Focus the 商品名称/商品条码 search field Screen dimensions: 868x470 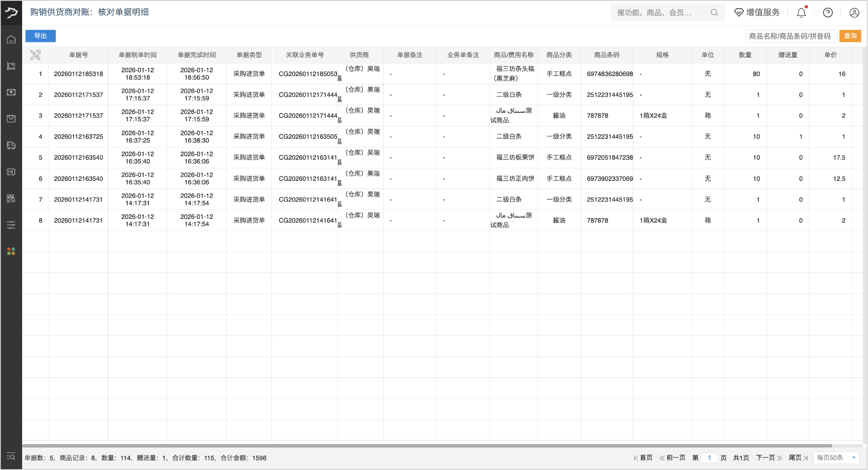(790, 36)
